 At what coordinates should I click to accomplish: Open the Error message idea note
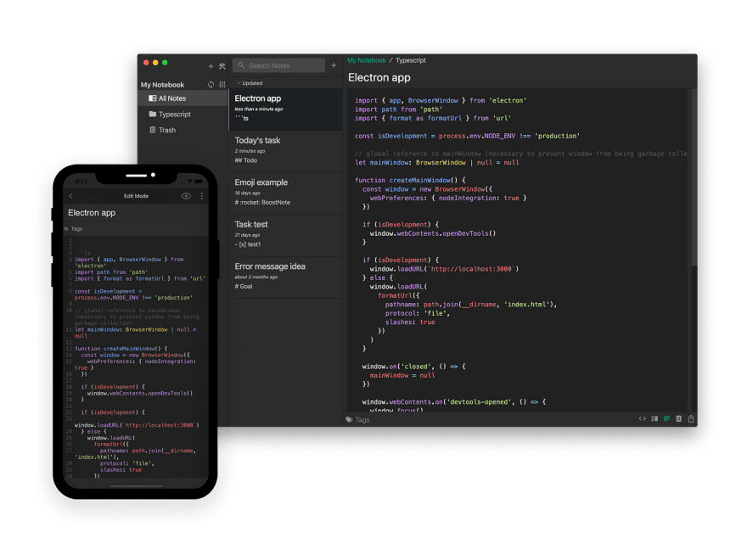[285, 277]
